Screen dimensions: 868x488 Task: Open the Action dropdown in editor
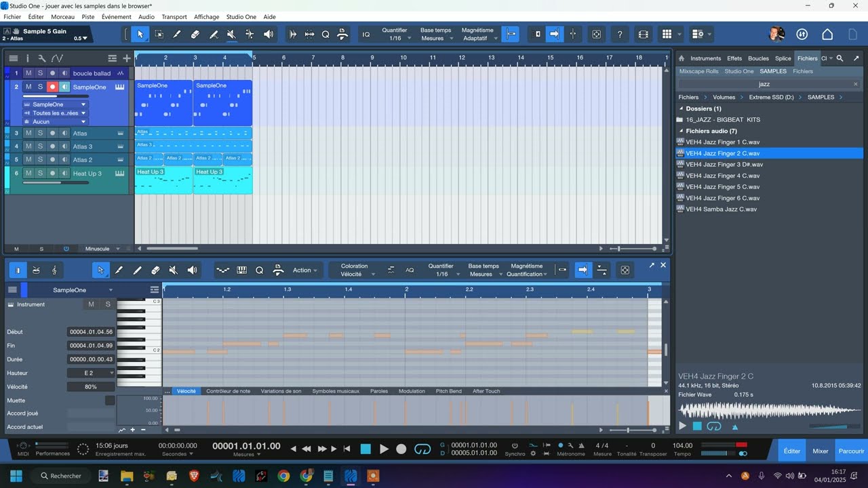305,270
